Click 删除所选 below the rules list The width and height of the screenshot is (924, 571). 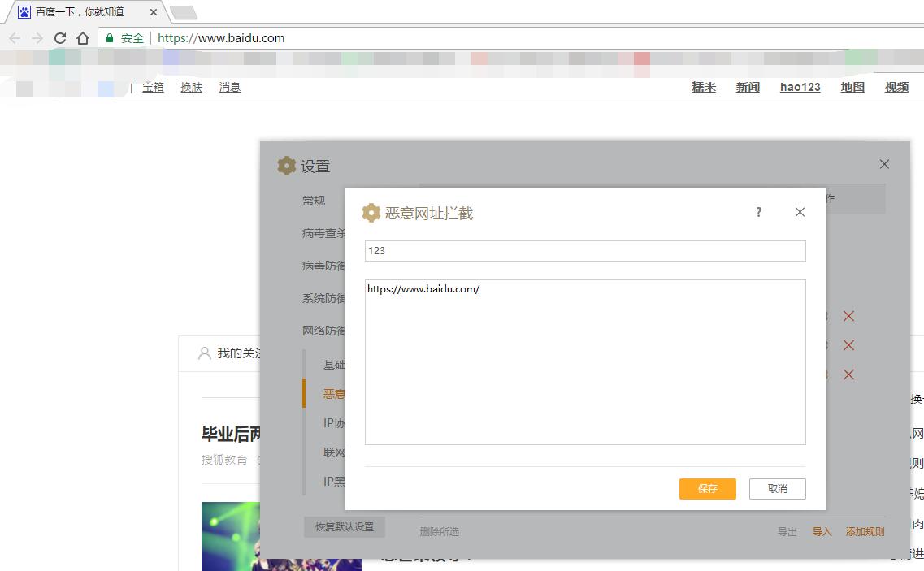tap(440, 531)
